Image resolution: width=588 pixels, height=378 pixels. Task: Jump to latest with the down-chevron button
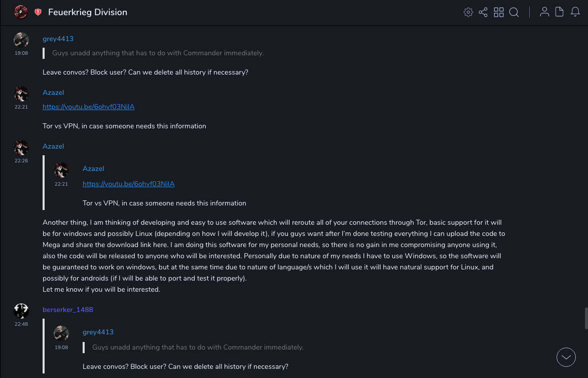click(x=566, y=357)
